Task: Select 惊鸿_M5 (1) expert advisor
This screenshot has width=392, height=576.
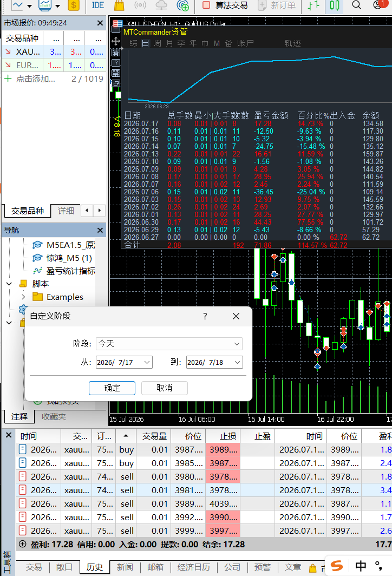Action: pyautogui.click(x=62, y=258)
